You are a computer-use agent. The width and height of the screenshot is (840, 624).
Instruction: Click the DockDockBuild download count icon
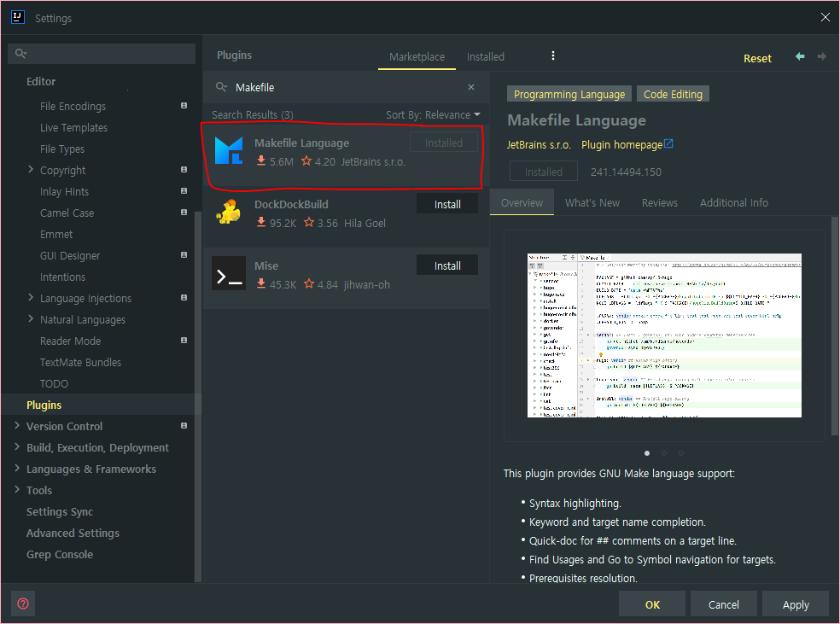[x=261, y=222]
